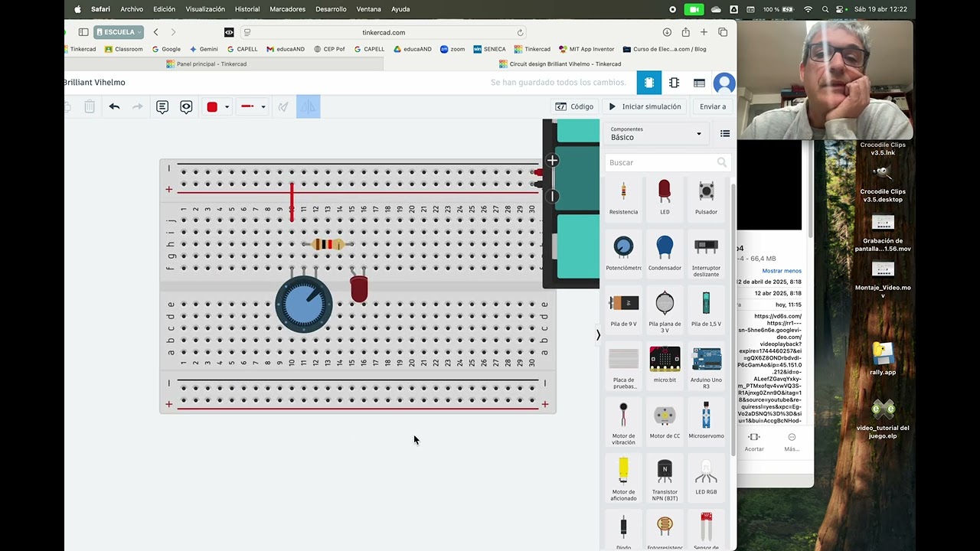Switch to circuit view icon
Viewport: 980px width, 551px height.
pos(649,83)
